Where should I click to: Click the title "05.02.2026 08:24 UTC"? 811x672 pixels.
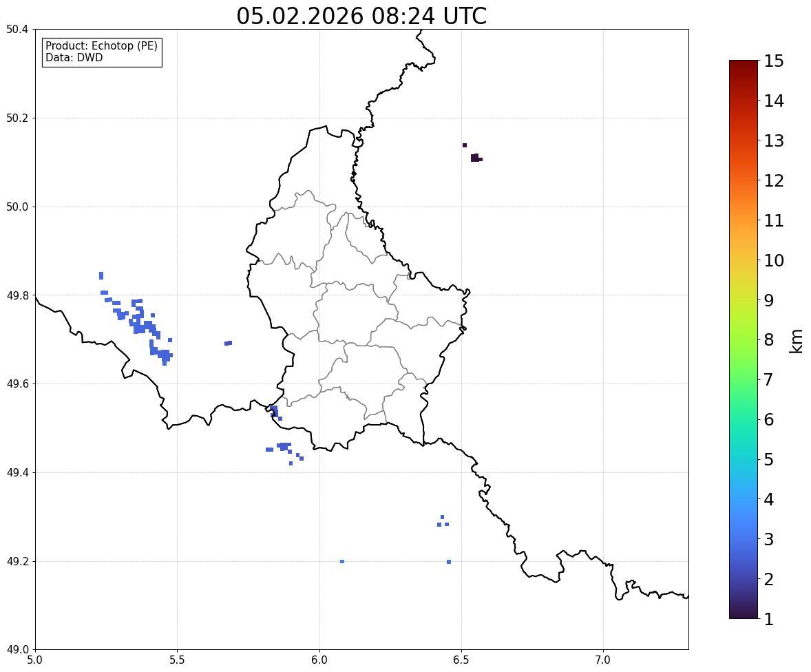point(361,16)
